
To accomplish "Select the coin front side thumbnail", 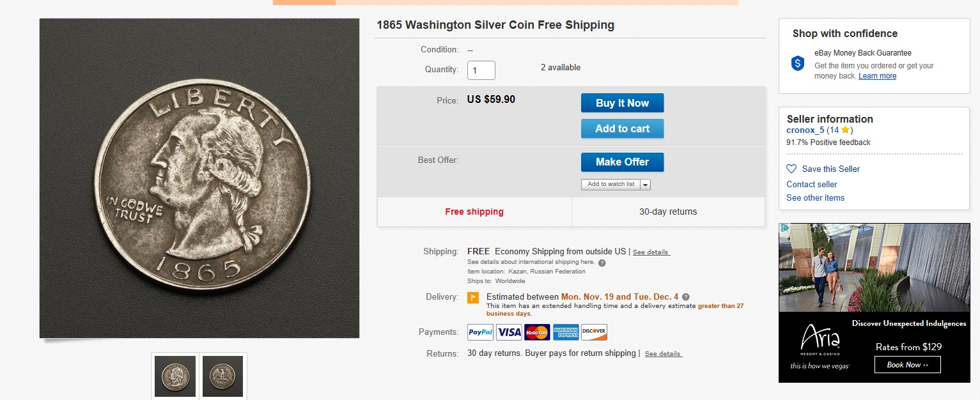I will [175, 376].
